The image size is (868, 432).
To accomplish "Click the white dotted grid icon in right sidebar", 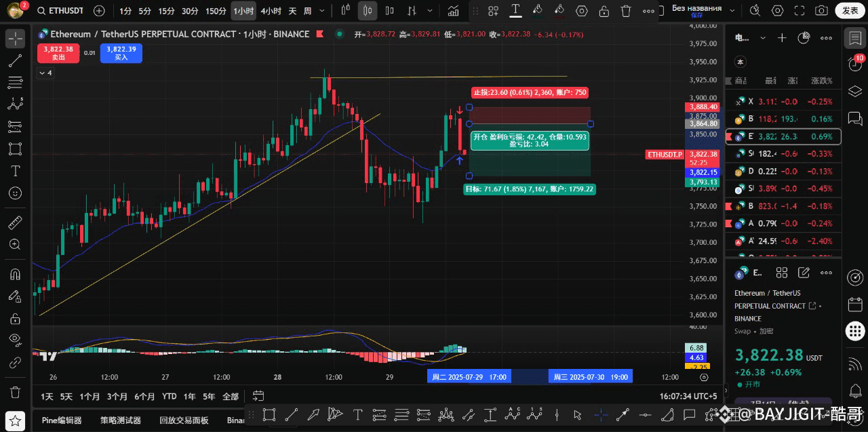I will point(855,332).
